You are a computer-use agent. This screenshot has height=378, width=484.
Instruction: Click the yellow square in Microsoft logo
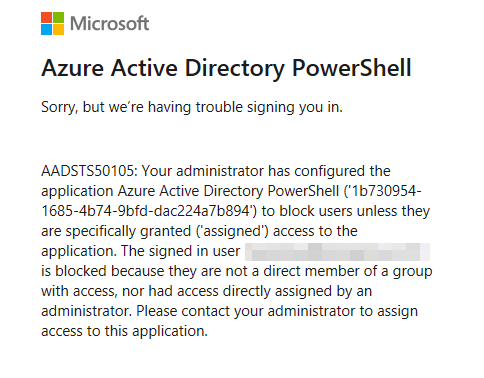pyautogui.click(x=58, y=29)
